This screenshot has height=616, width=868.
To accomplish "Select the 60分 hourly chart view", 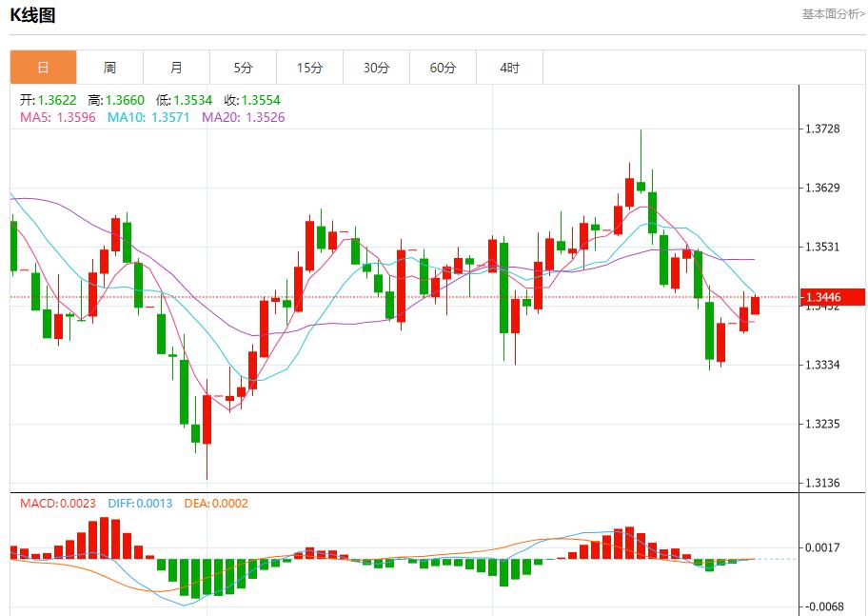I will (442, 67).
